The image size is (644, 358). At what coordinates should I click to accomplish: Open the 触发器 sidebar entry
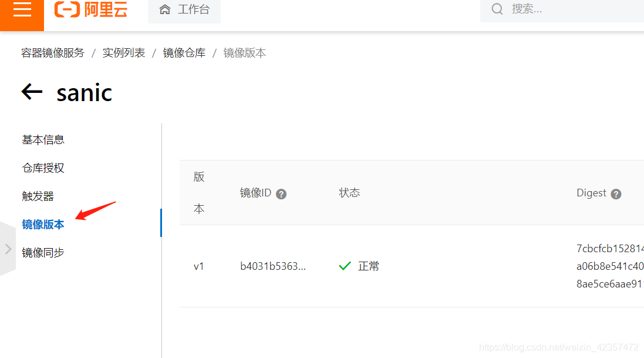[38, 196]
